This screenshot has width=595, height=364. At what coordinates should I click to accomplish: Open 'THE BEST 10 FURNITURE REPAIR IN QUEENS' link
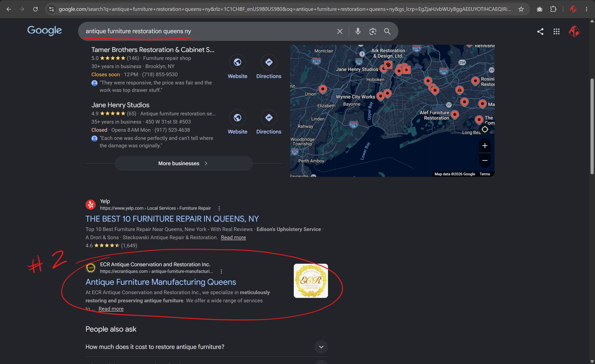172,219
